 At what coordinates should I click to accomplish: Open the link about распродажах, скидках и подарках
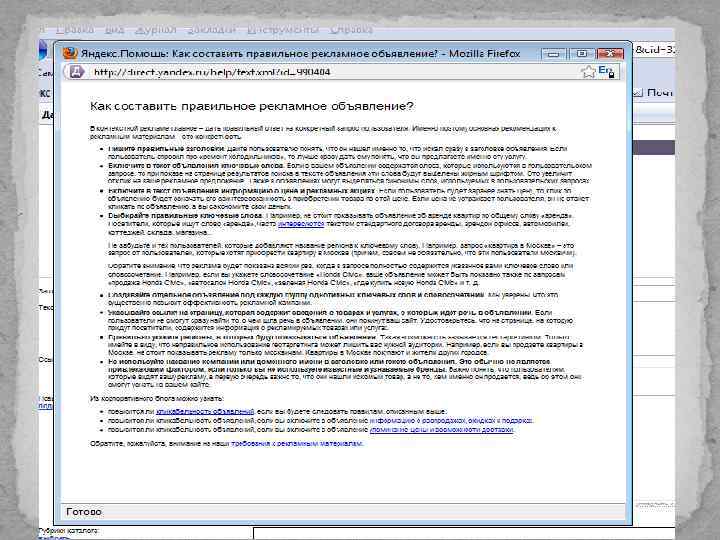click(451, 421)
